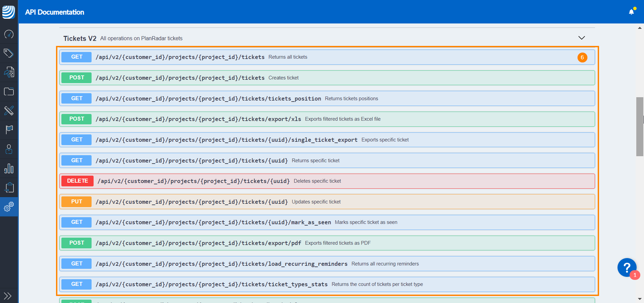Click the Tickets V2 section heading
The image size is (644, 303).
point(80,39)
